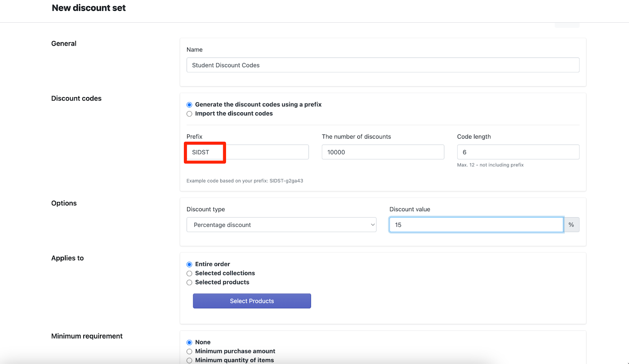
Task: Select None under Minimum requirement
Action: (x=189, y=343)
